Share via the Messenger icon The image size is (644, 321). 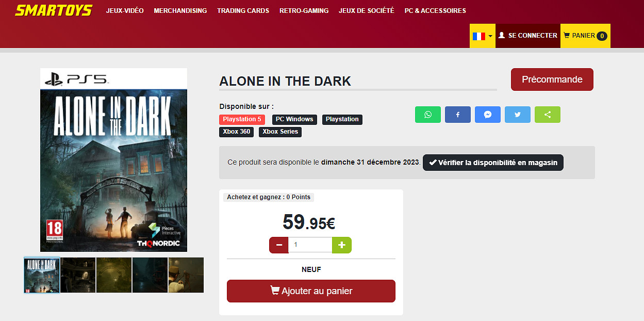(488, 115)
